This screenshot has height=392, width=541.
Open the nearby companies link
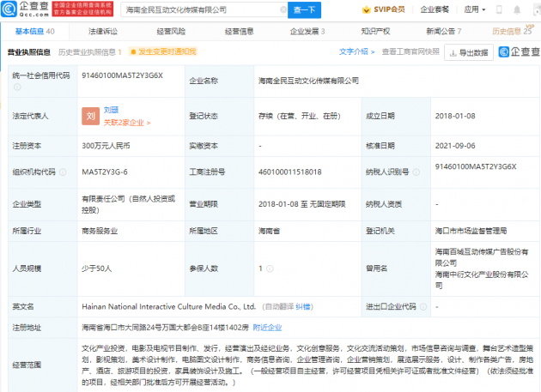[x=267, y=327]
